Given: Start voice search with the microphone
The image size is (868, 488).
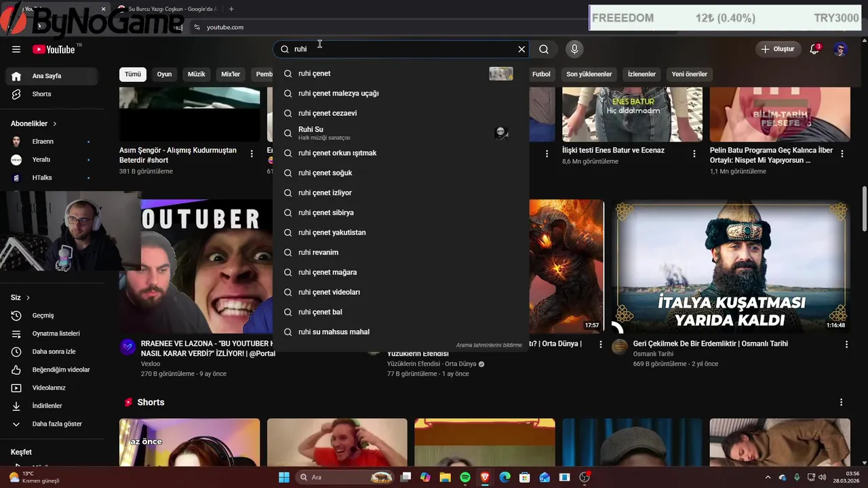Looking at the screenshot, I should 574,49.
